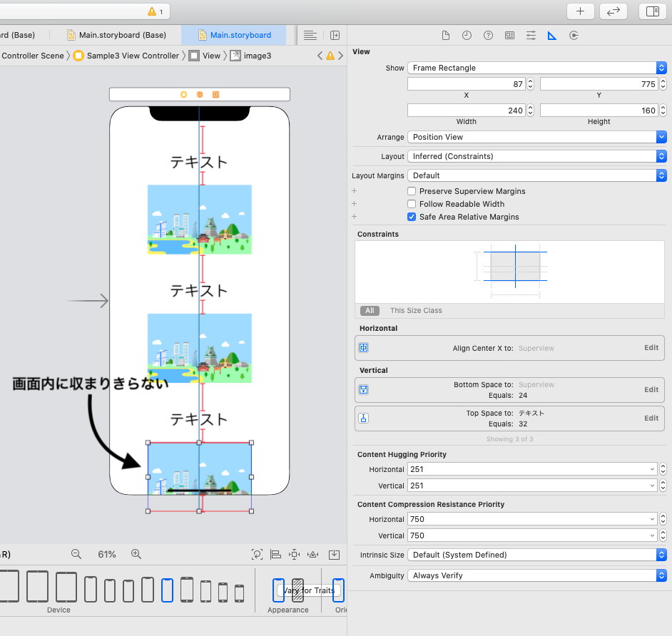The height and width of the screenshot is (636, 672).
Task: Open the Ambiguity Always Verify dropdown
Action: (537, 575)
